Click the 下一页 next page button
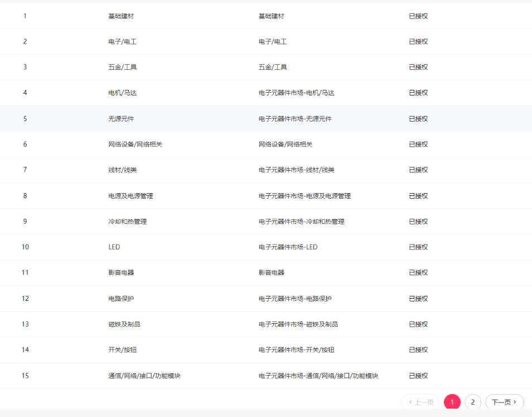Image resolution: width=532 pixels, height=417 pixels. (504, 402)
